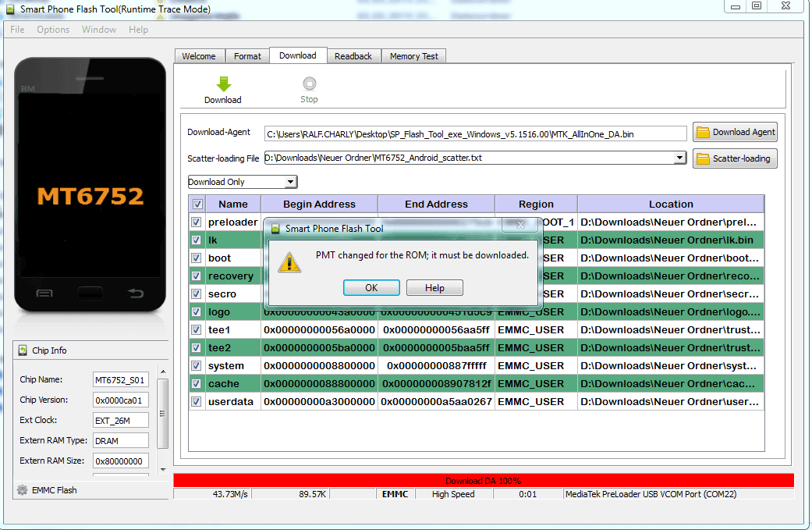This screenshot has height=530, width=812.
Task: Click the Scatter-loading folder button
Action: [x=735, y=158]
